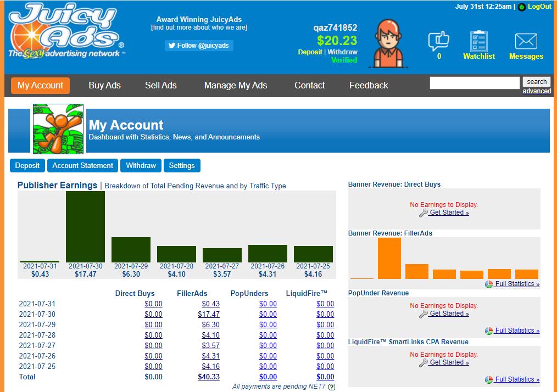Image resolution: width=557 pixels, height=392 pixels.
Task: Click the 2021-07-30 earnings bar
Action: (85, 227)
